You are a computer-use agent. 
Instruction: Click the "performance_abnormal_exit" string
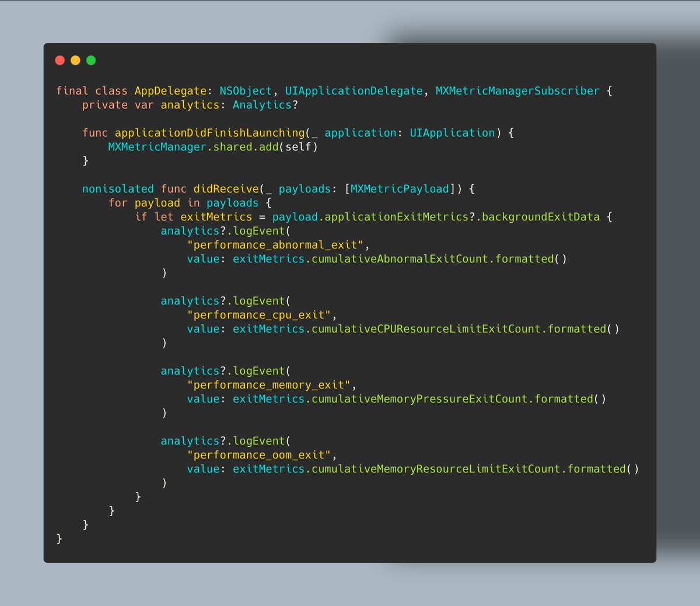click(275, 245)
